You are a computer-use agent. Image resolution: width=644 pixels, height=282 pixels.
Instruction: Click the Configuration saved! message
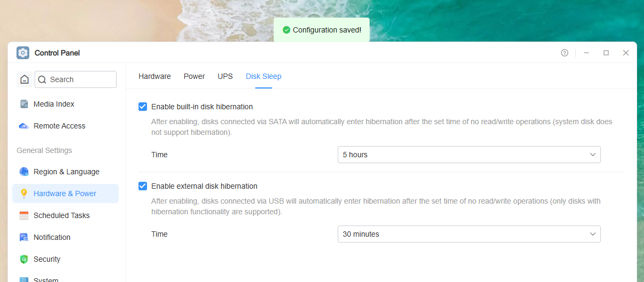pos(327,30)
